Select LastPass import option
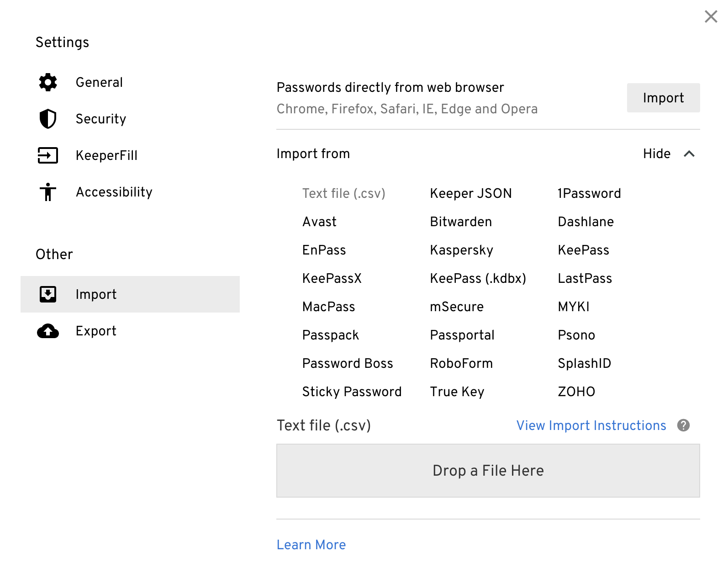 point(585,278)
